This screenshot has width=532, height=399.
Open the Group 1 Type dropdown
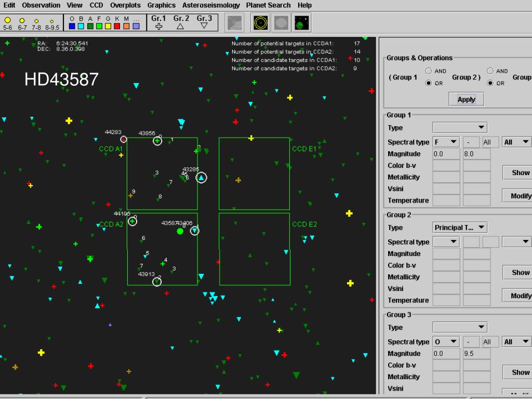click(460, 128)
